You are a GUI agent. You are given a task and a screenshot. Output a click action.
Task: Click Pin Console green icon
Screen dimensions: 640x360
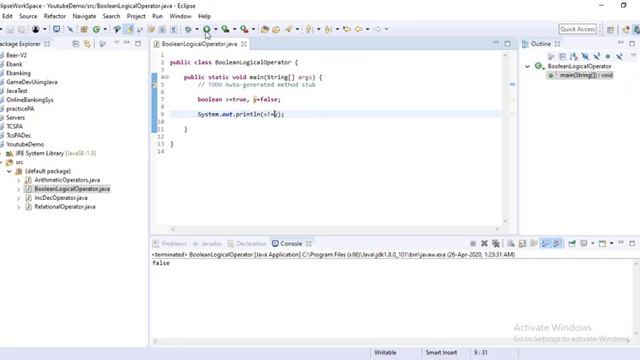572,244
